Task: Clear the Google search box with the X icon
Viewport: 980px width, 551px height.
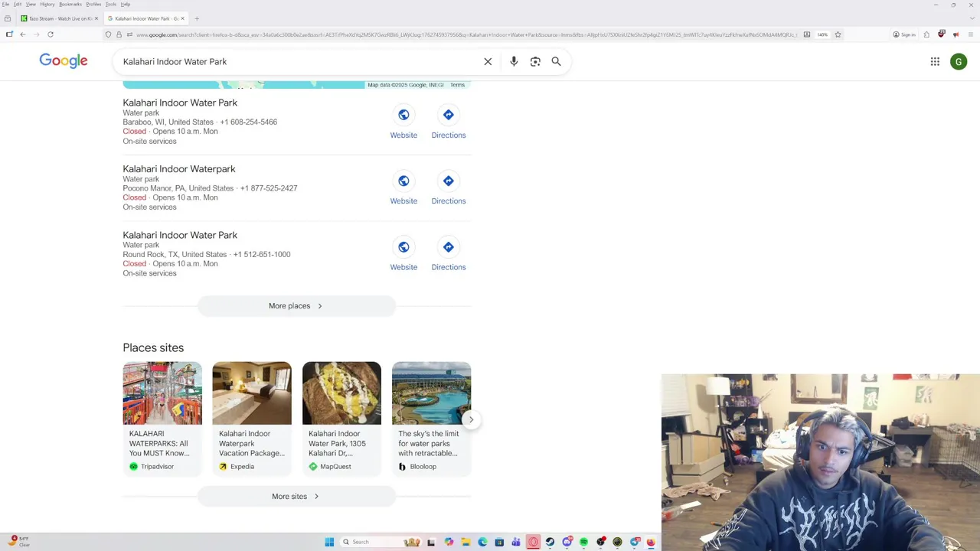Action: 488,61
